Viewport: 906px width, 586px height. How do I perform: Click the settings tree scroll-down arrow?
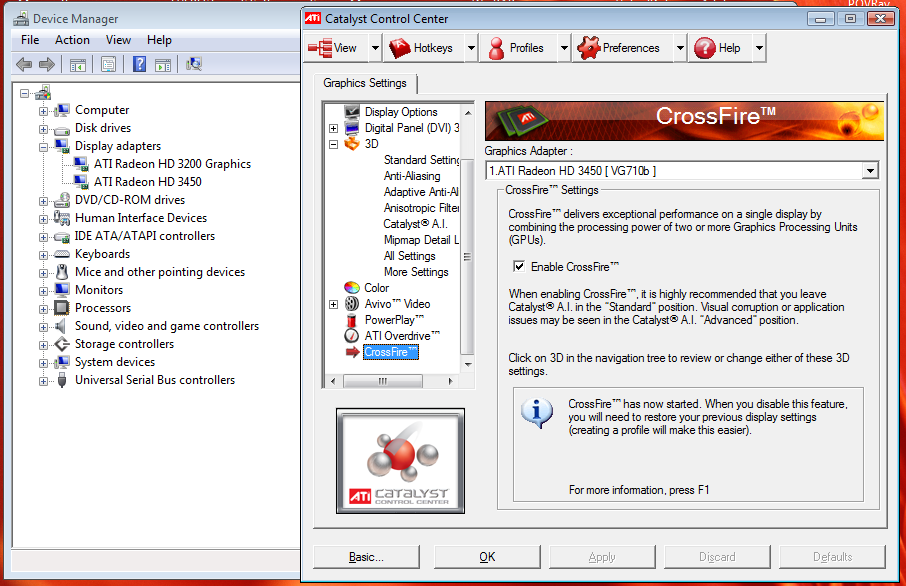[468, 365]
